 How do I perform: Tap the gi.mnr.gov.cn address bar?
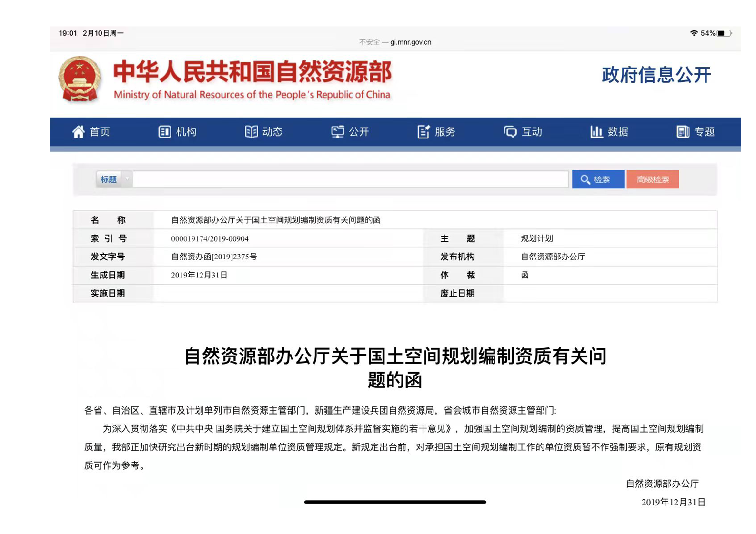pos(395,42)
